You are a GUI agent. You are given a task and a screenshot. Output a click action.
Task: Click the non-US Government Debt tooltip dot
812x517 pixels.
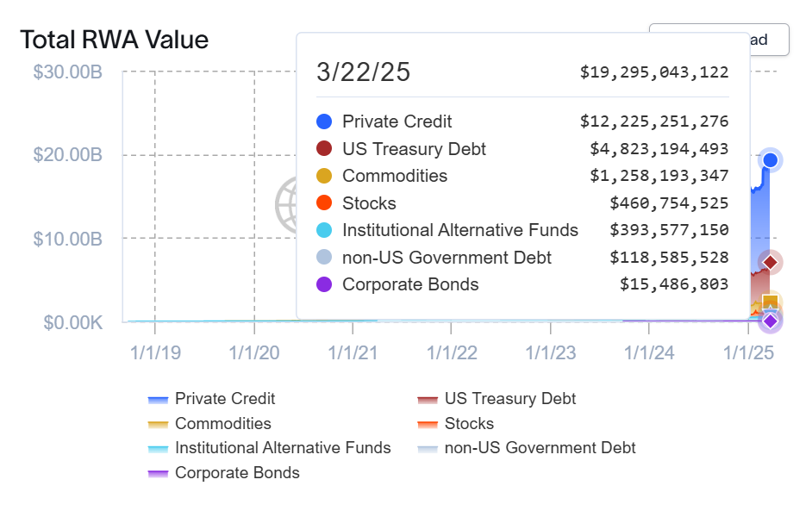(x=324, y=258)
